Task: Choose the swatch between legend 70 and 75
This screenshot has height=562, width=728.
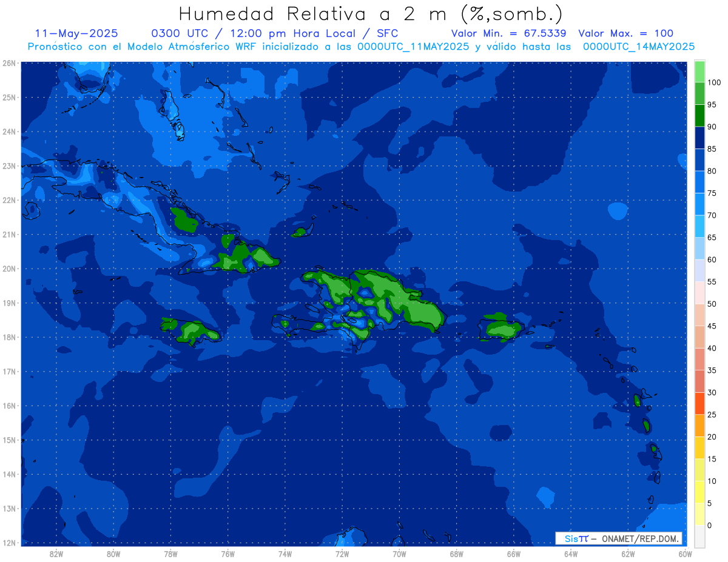Action: (699, 204)
